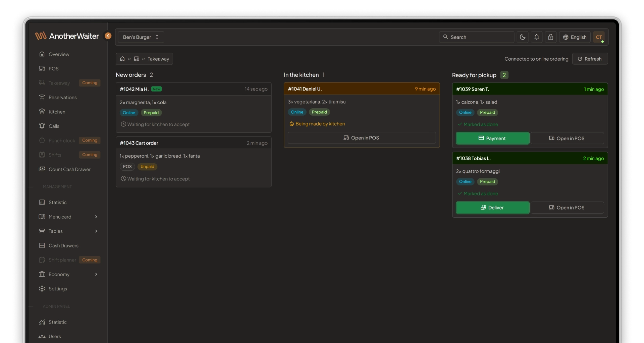The height and width of the screenshot is (343, 644).
Task: Open Overview in the sidebar
Action: [69, 54]
